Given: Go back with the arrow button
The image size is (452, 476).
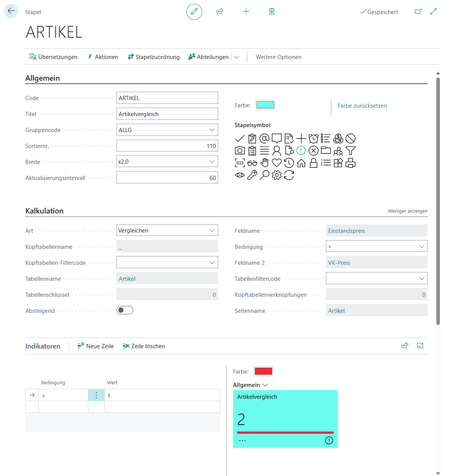Looking at the screenshot, I should pos(11,11).
